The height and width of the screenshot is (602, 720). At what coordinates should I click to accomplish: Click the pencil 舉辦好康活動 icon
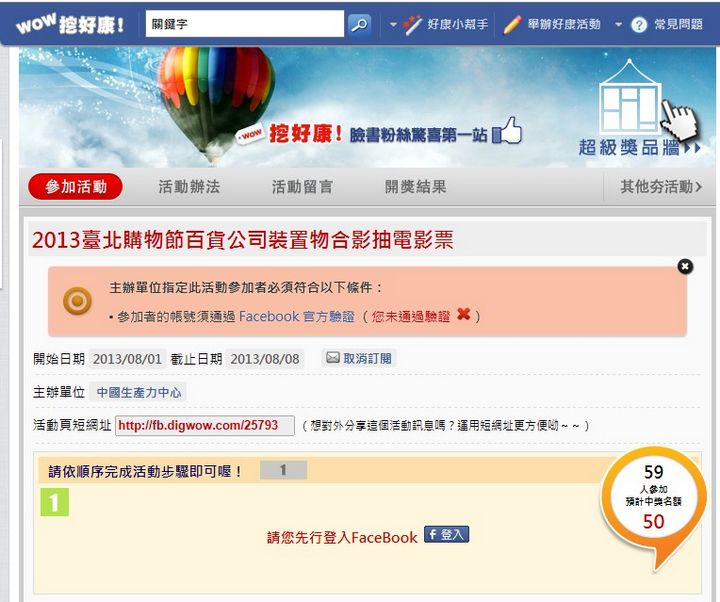[512, 25]
